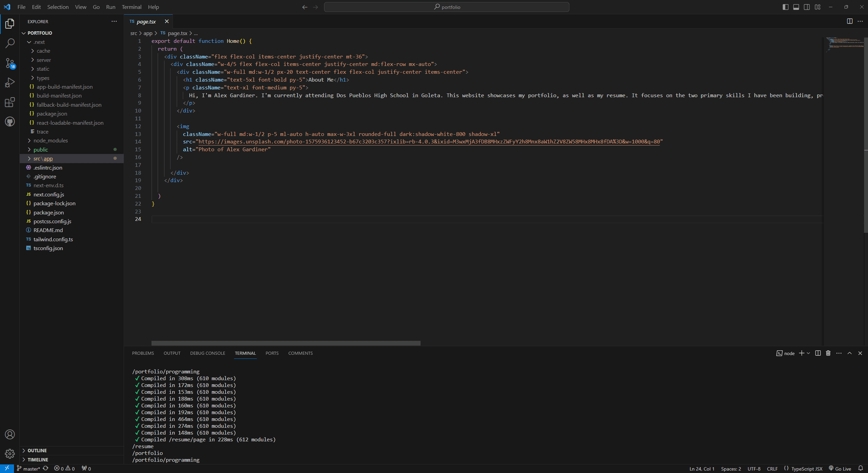Open the Search view in activity bar
This screenshot has width=868, height=473.
(x=10, y=43)
